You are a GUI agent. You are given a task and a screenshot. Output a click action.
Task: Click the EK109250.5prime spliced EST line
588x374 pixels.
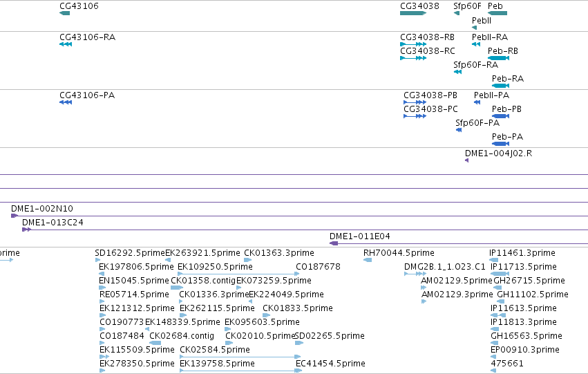pyautogui.click(x=238, y=274)
